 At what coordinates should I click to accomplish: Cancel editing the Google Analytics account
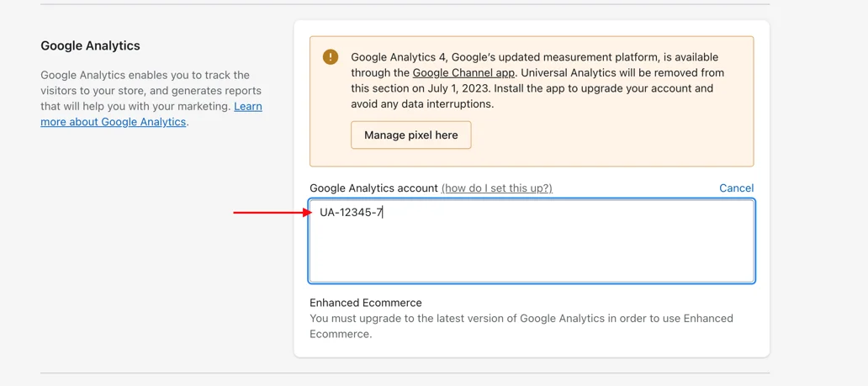coord(736,188)
